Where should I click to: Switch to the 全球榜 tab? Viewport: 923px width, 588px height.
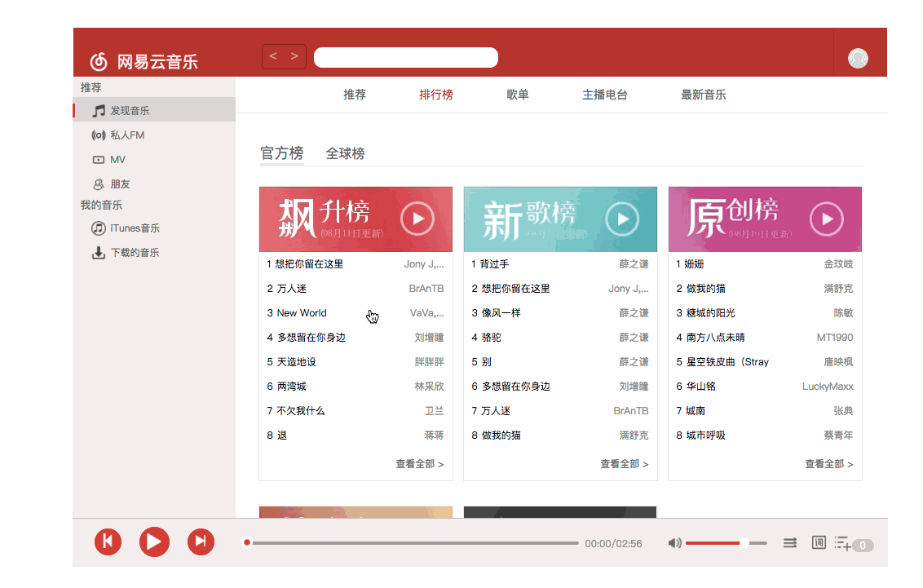coord(345,153)
